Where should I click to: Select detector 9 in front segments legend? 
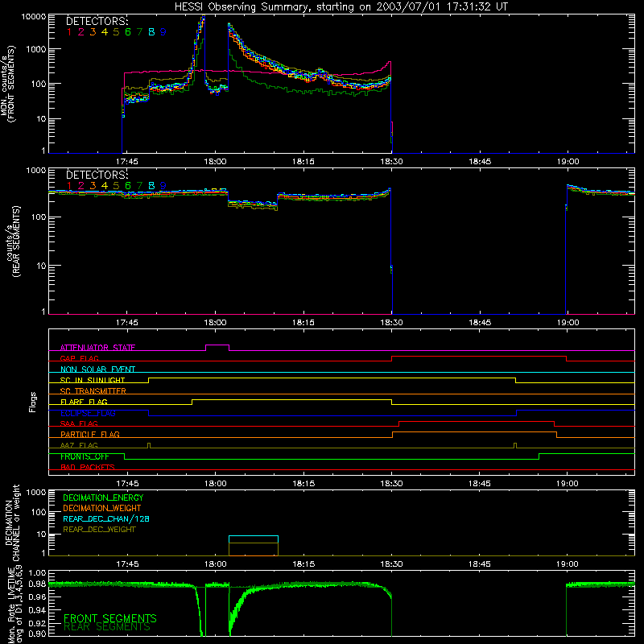[163, 32]
